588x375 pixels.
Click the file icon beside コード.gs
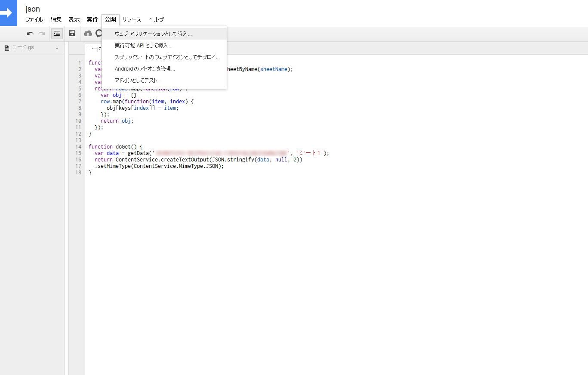(x=6, y=47)
